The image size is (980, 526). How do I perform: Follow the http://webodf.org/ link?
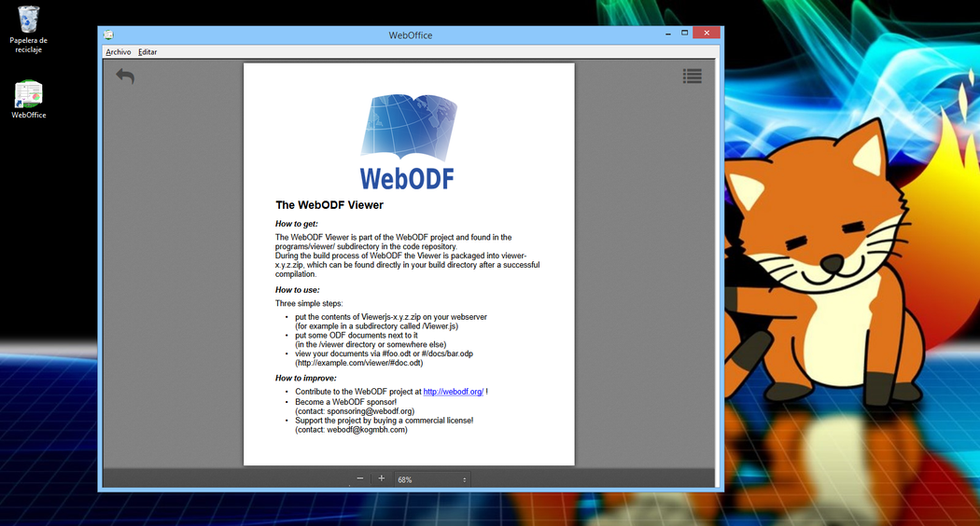[x=453, y=392]
